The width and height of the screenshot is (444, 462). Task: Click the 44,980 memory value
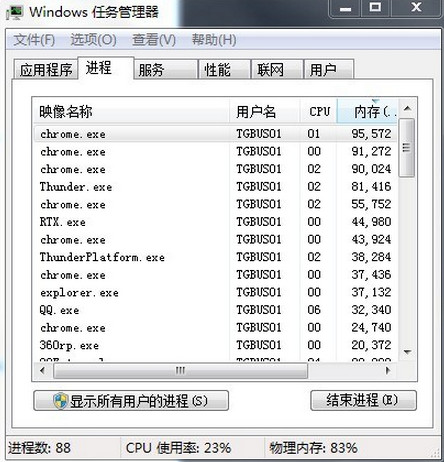pyautogui.click(x=371, y=222)
